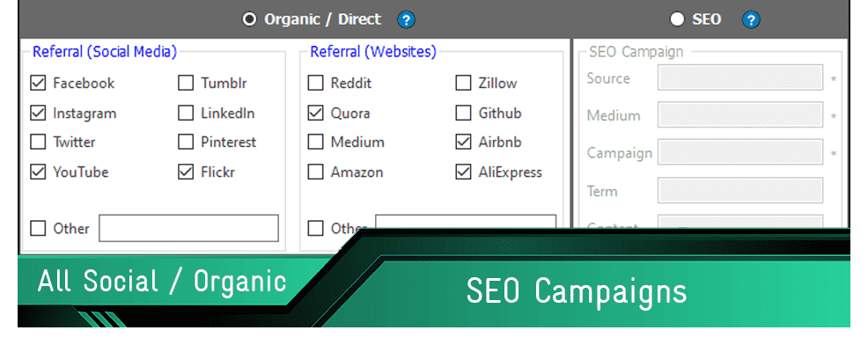The height and width of the screenshot is (345, 868).
Task: Check the Other box under Social Media
Action: click(x=38, y=228)
